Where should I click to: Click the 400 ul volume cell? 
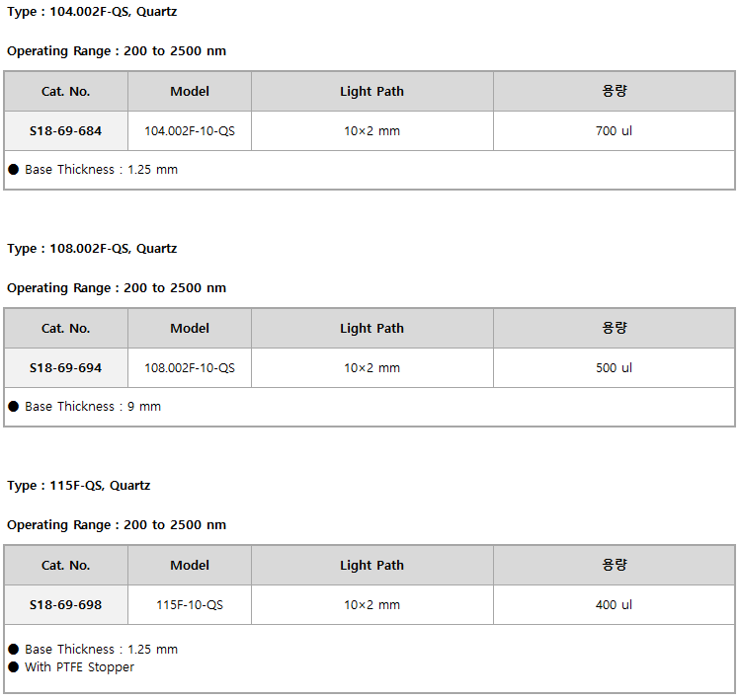pos(614,604)
